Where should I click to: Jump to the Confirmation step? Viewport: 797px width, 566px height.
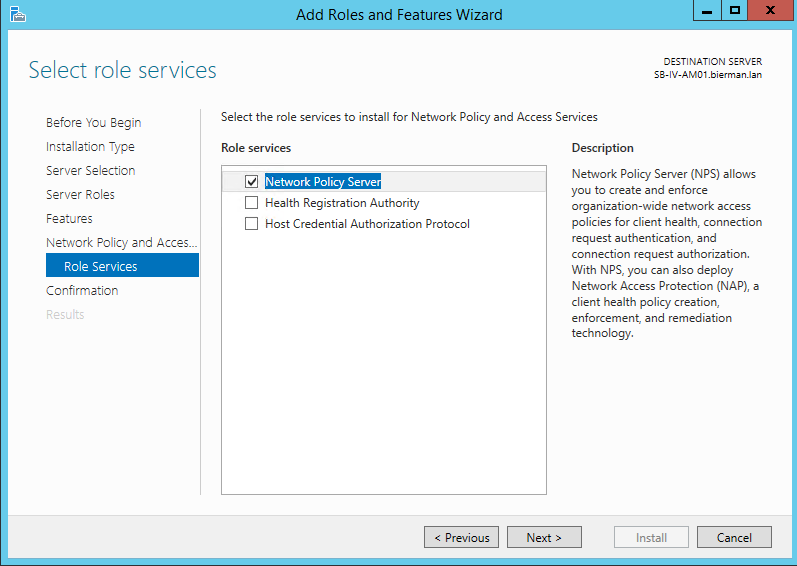pos(82,290)
